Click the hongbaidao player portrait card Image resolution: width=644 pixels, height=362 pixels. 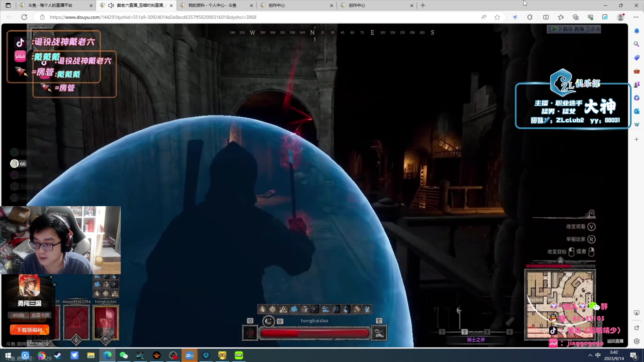(x=106, y=323)
